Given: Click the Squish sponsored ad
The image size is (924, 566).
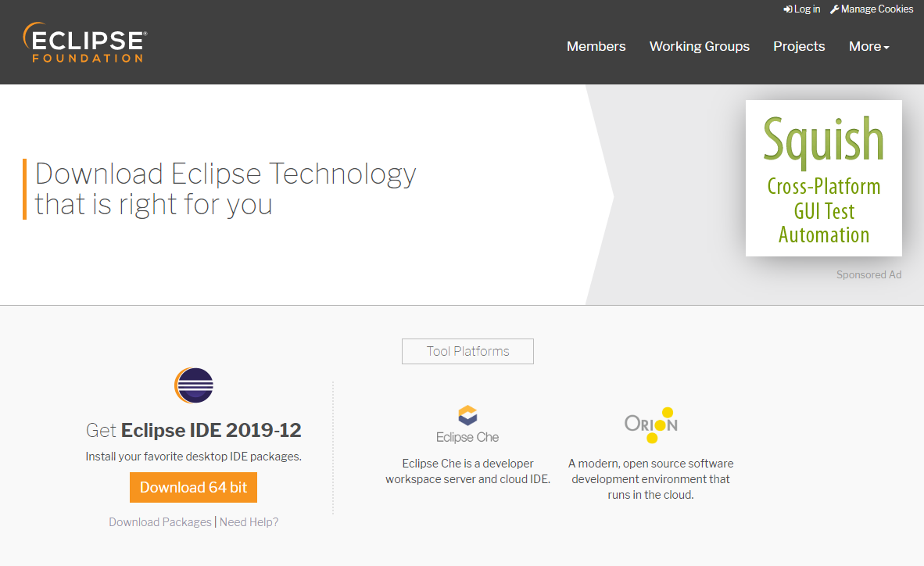Looking at the screenshot, I should point(823,178).
